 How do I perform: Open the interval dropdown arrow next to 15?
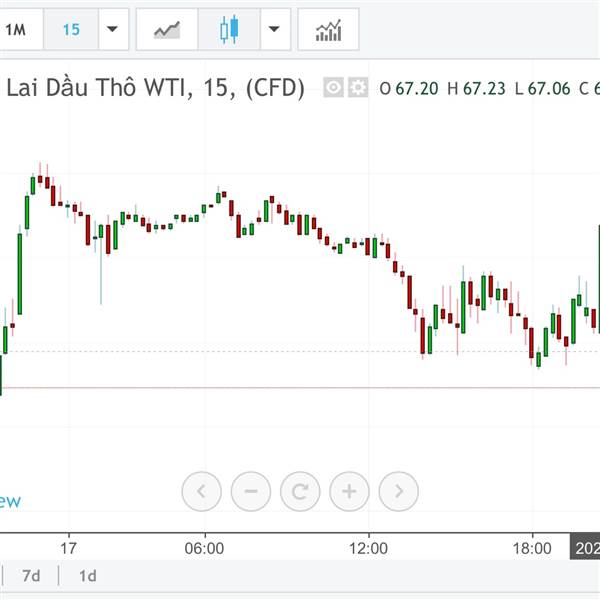click(112, 29)
